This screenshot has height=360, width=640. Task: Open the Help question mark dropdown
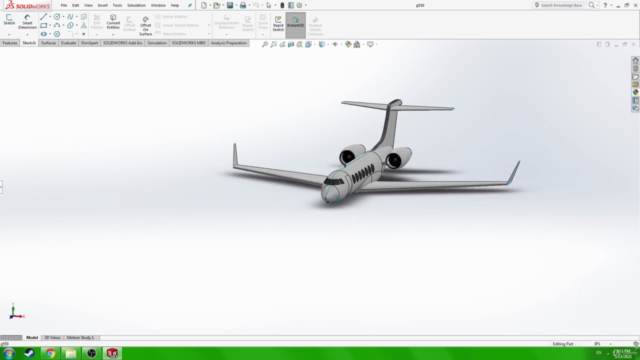point(611,5)
